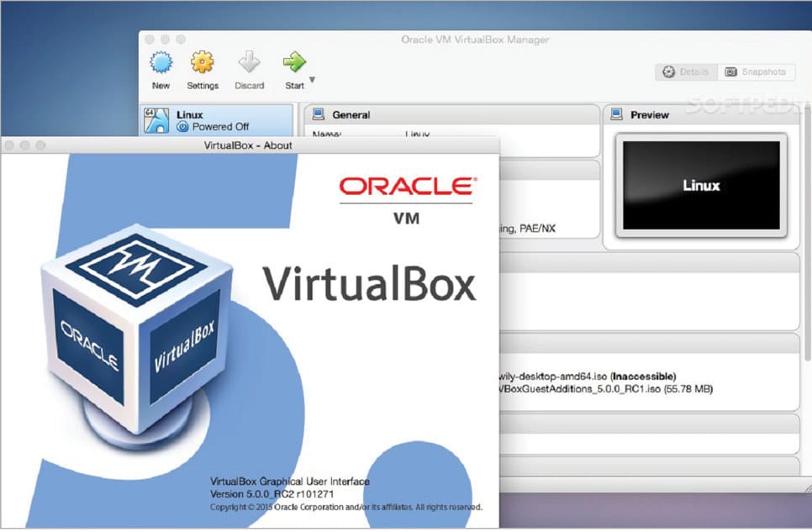812x532 pixels.
Task: Switch to the Details view
Action: click(x=686, y=72)
